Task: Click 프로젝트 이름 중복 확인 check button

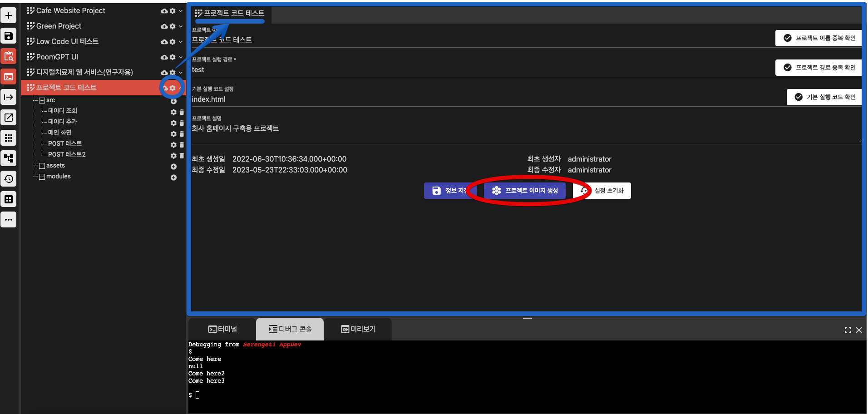Action: tap(818, 38)
